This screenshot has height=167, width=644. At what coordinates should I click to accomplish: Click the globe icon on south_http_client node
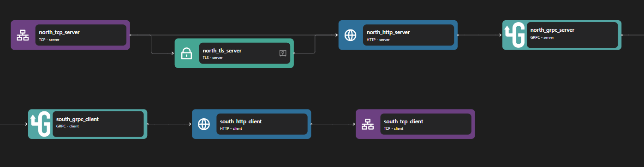point(204,124)
